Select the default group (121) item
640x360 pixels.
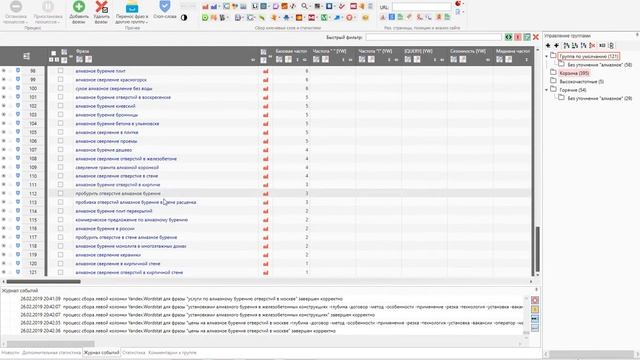pos(589,56)
